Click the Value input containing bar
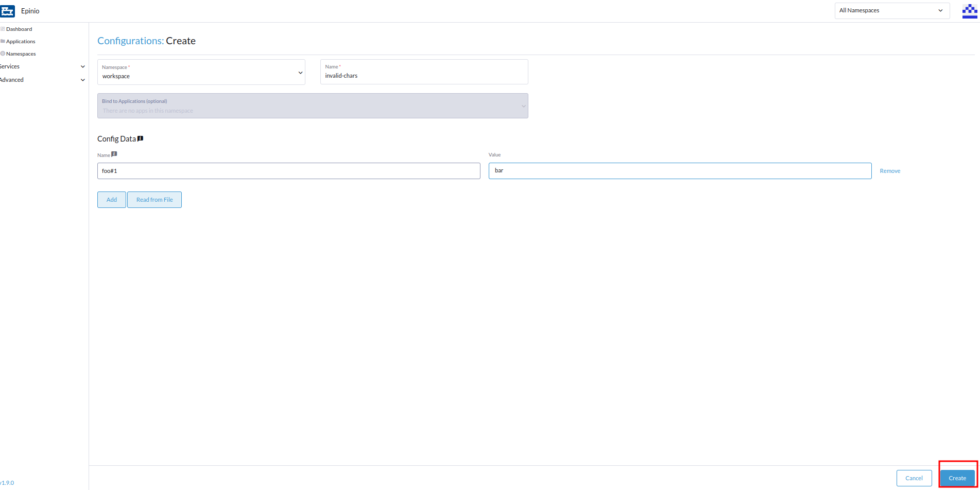Viewport: 980px width, 490px height. click(x=680, y=170)
